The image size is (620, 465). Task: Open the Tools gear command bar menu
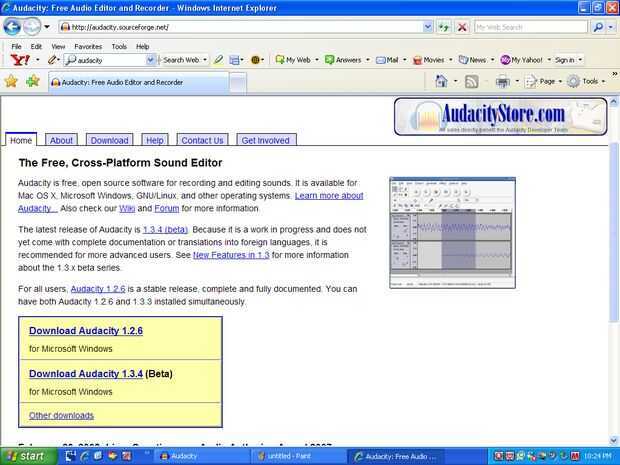pos(586,82)
